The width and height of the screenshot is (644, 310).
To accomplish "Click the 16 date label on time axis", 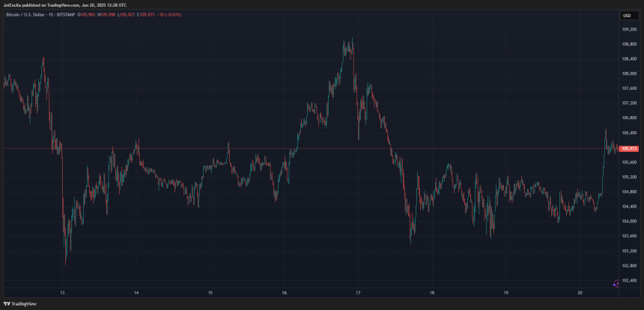I will pos(285,293).
